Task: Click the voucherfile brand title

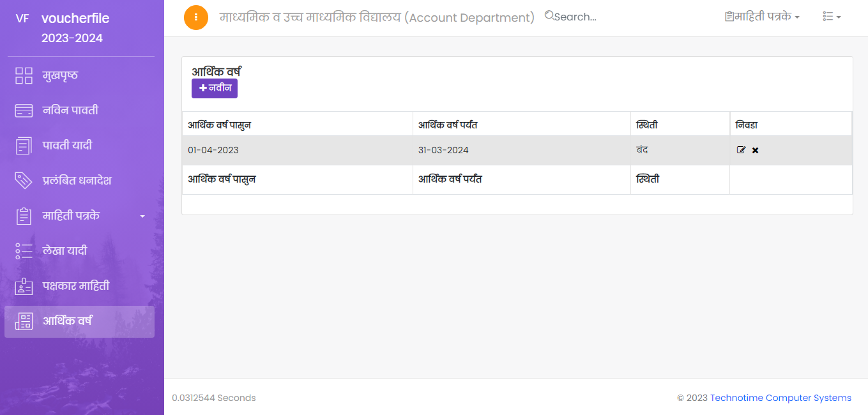Action: point(75,19)
